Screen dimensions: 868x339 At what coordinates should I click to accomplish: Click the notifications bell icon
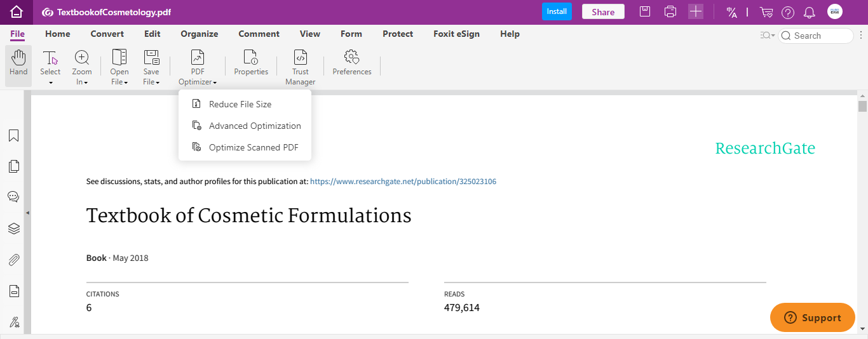[x=810, y=12]
